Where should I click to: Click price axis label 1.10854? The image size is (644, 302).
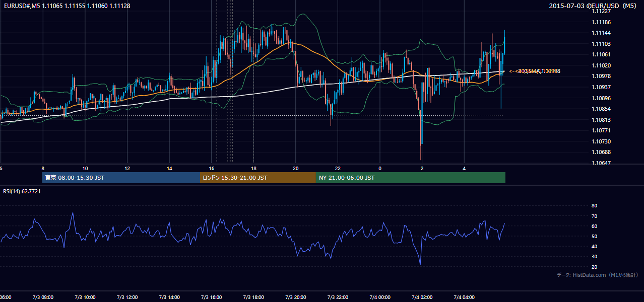602,109
